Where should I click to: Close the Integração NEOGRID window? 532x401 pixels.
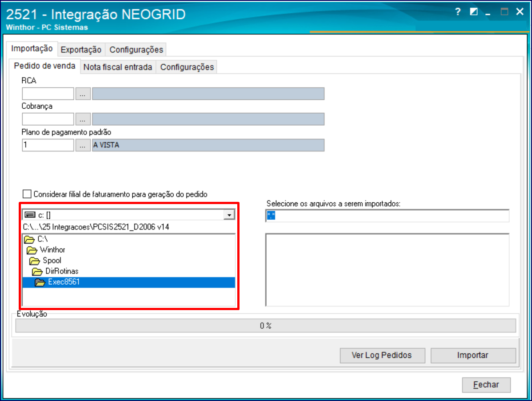(520, 12)
